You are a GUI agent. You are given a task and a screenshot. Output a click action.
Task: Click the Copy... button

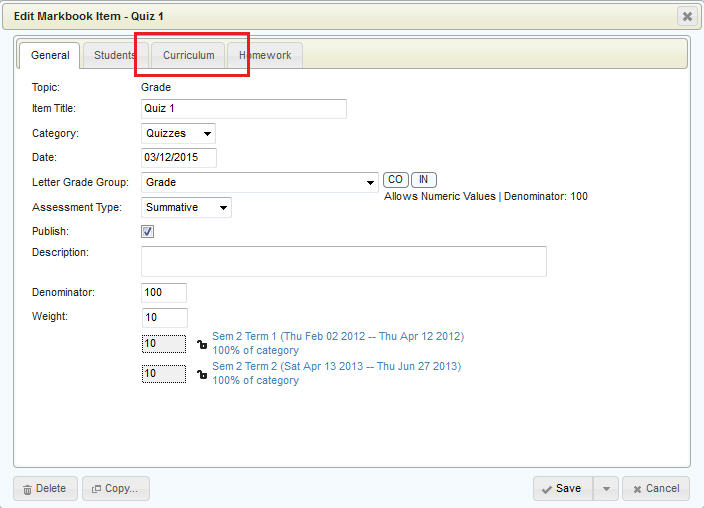(116, 488)
